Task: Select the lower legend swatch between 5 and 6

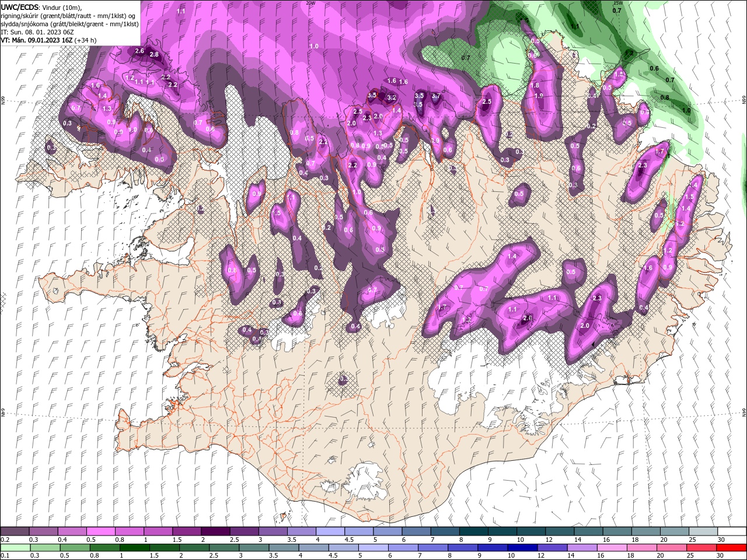Action: tap(373, 548)
